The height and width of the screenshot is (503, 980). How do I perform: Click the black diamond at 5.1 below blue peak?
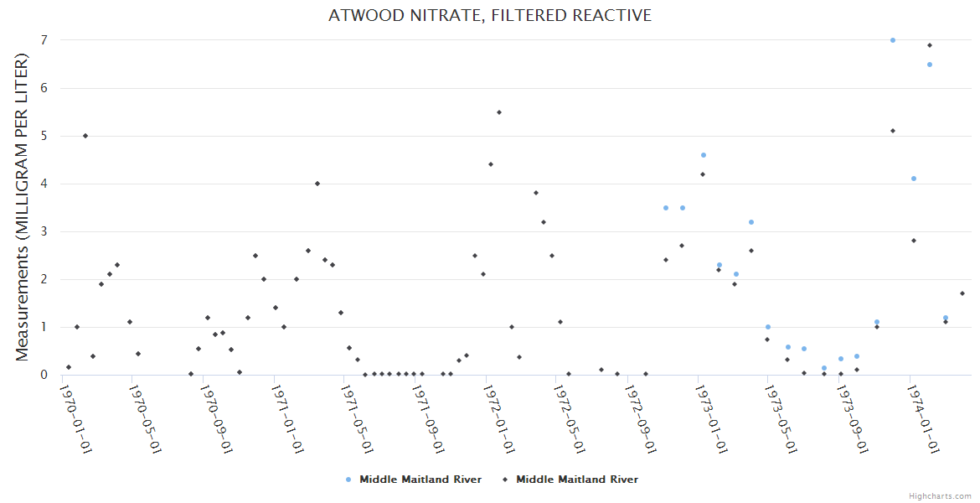tap(893, 131)
